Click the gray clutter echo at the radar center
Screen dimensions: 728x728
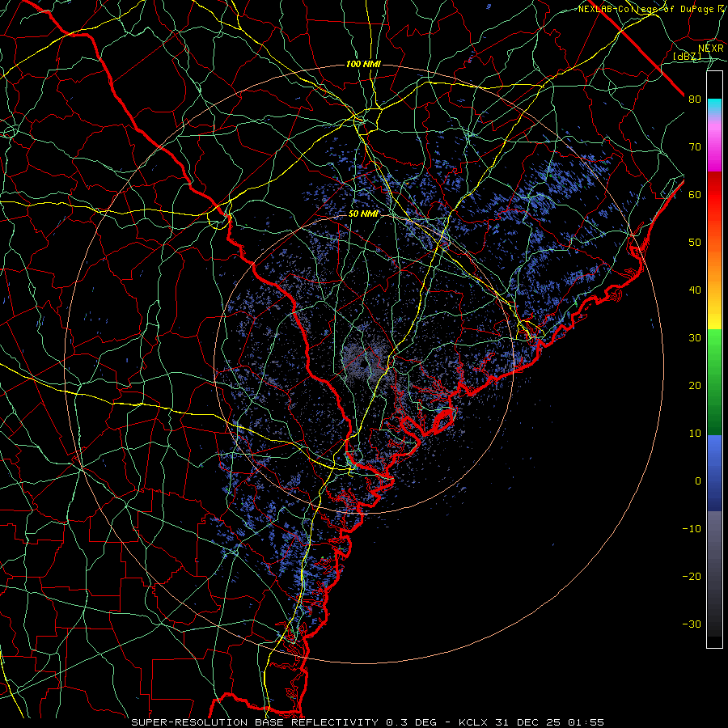(366, 360)
